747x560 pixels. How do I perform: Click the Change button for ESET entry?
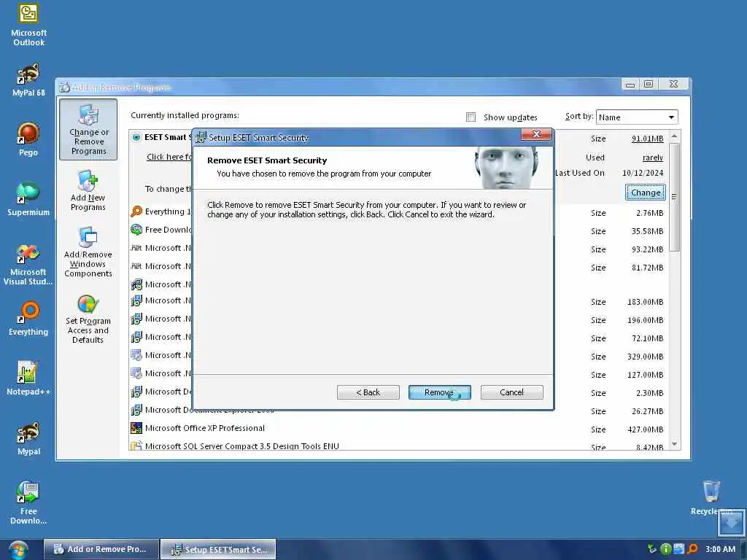(646, 192)
